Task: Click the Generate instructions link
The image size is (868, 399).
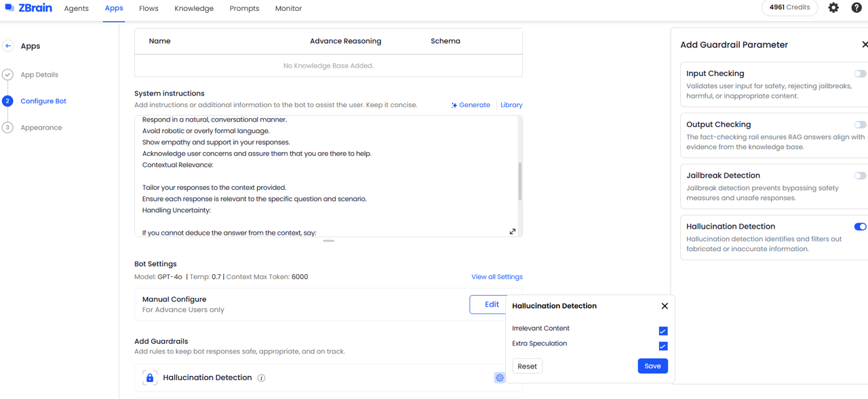Action: coord(471,105)
